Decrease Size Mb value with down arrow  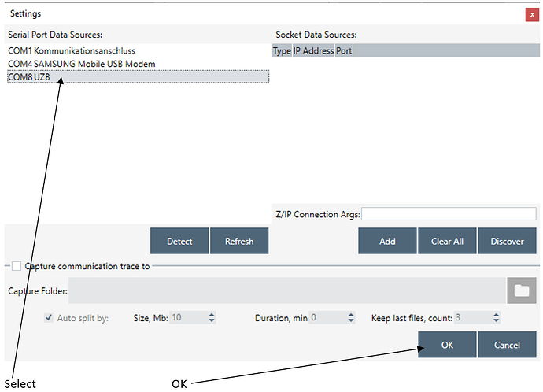[212, 321]
